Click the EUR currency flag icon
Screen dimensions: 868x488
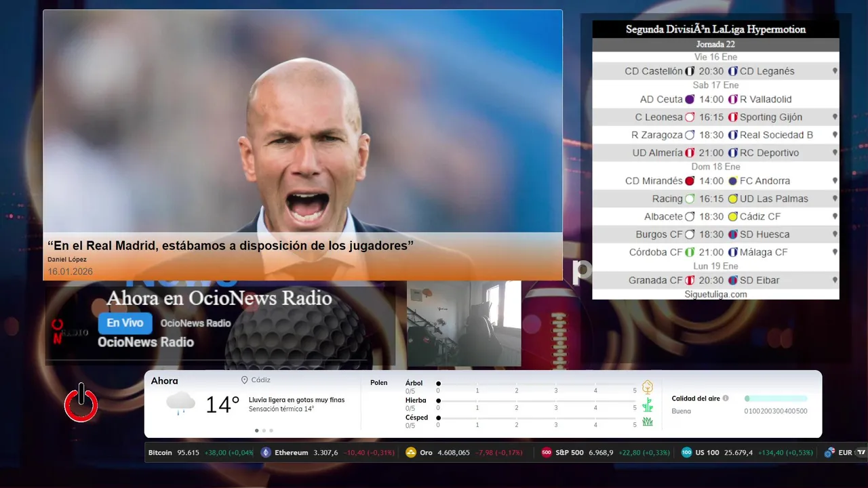coord(829,453)
